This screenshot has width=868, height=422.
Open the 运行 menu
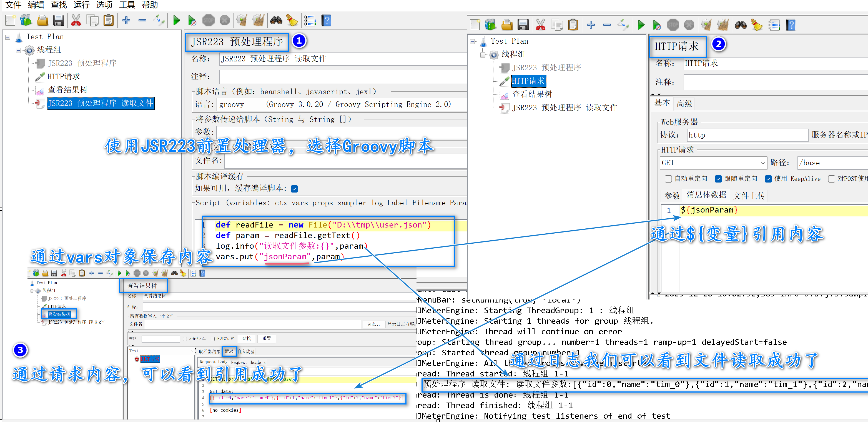(81, 5)
